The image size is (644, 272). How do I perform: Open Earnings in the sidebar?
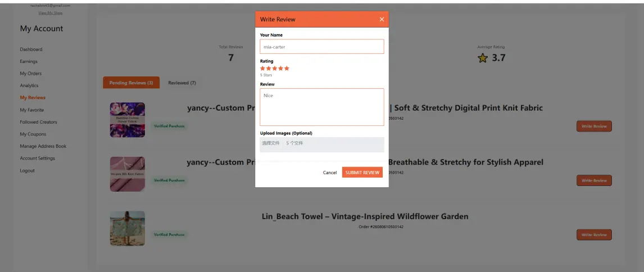tap(29, 61)
